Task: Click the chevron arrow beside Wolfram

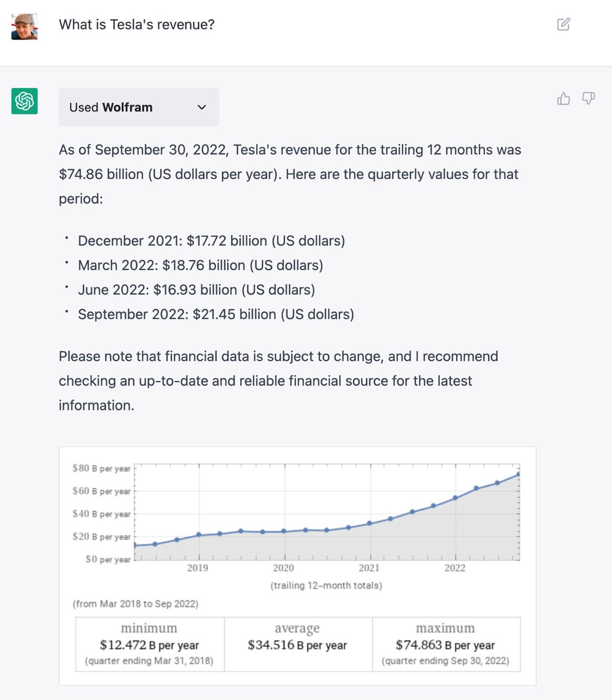Action: [x=202, y=107]
